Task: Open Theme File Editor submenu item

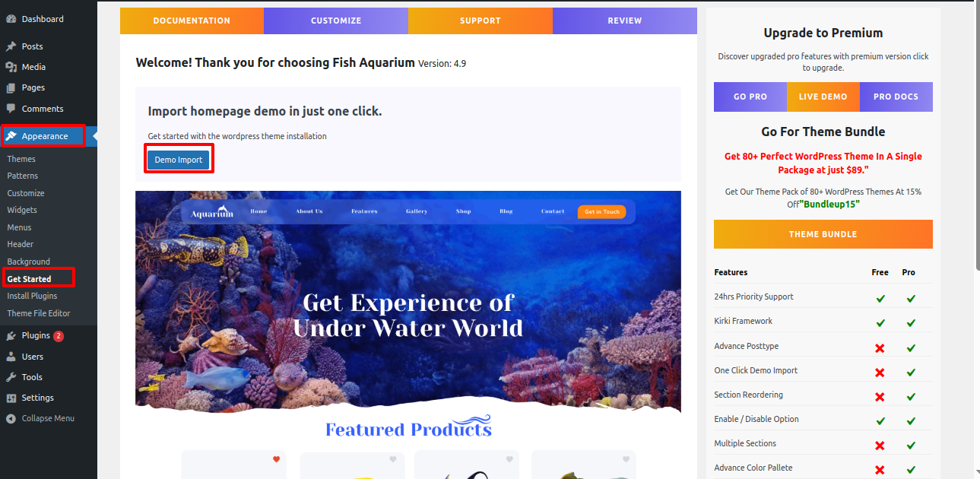Action: [x=39, y=313]
